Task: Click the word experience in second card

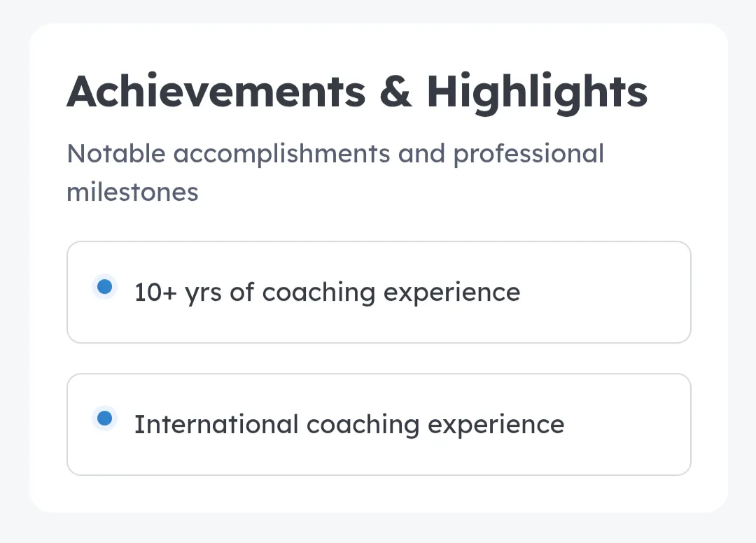Action: tap(496, 426)
